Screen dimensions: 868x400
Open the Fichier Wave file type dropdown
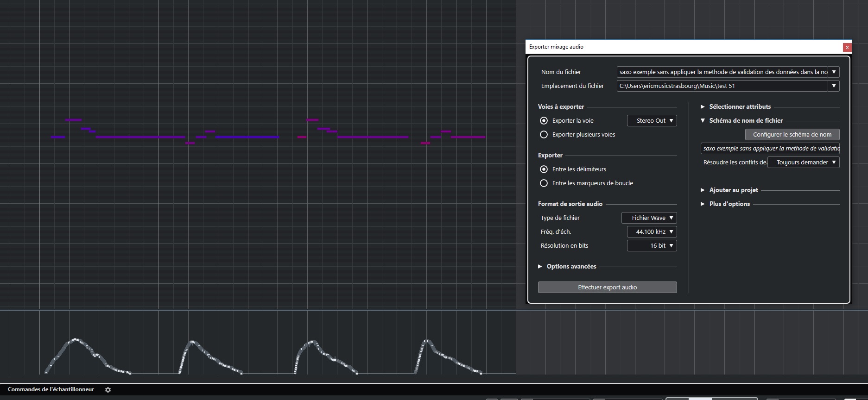click(649, 218)
